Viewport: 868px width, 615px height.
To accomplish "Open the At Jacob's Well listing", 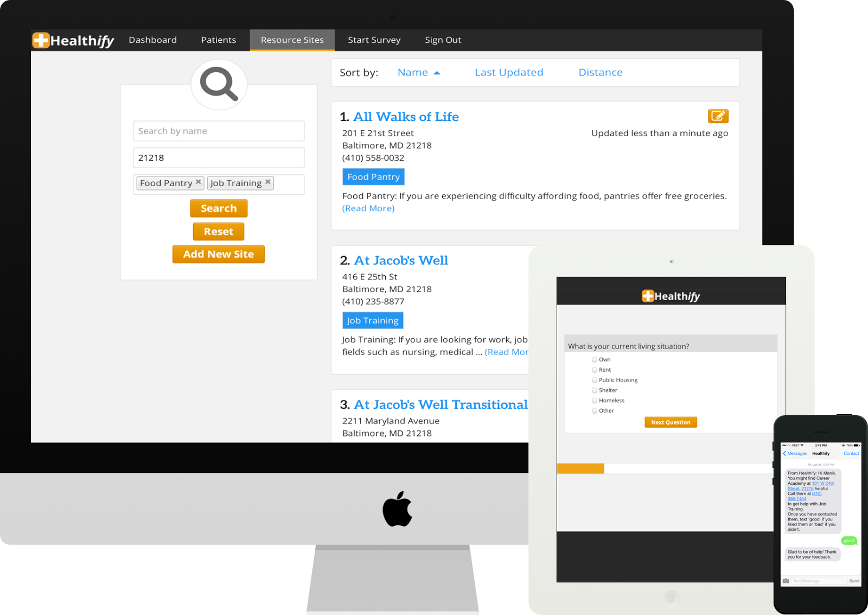I will (401, 261).
